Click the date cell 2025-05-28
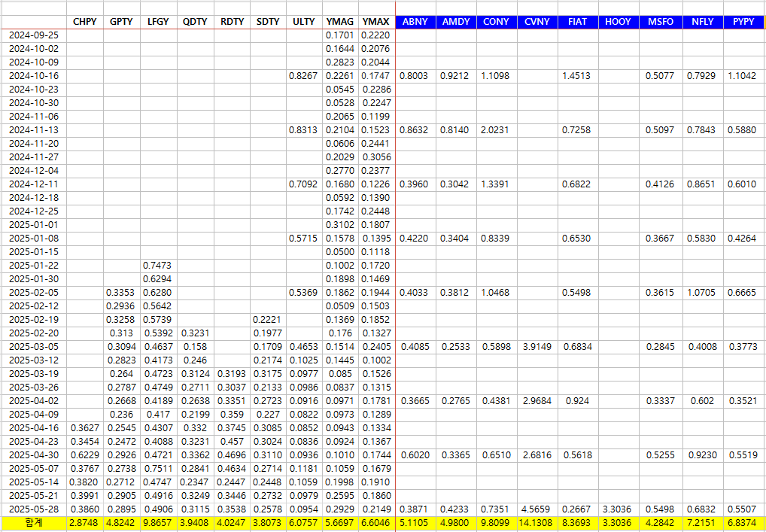This screenshot has height=532, width=766. coord(34,509)
